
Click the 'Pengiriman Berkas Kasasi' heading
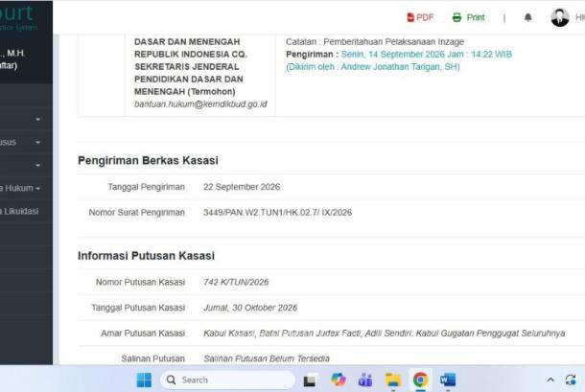pos(148,160)
